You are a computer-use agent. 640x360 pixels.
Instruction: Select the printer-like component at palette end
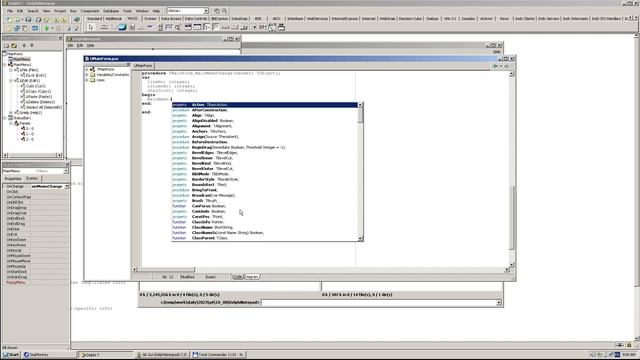281,27
